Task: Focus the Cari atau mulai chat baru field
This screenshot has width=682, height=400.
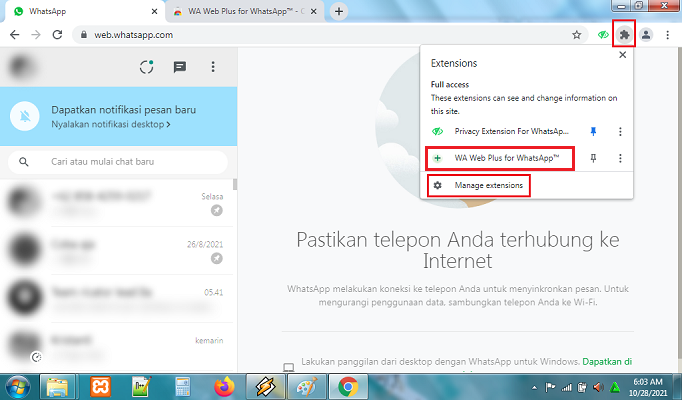Action: (117, 162)
